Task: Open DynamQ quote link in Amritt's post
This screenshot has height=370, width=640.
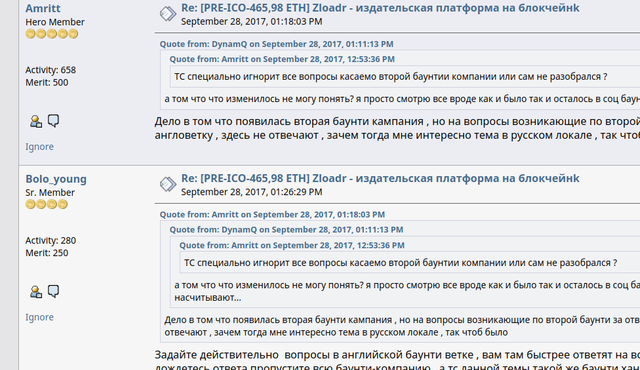Action: (276, 44)
